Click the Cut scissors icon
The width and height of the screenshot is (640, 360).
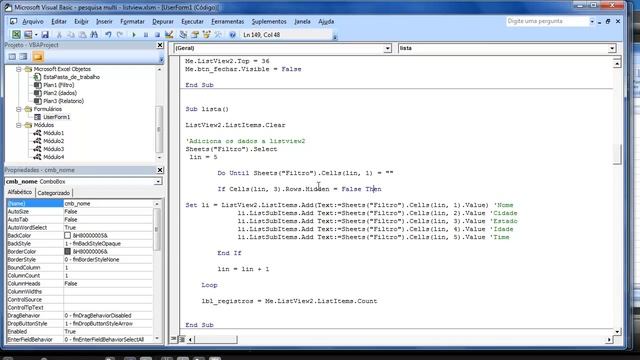point(59,35)
